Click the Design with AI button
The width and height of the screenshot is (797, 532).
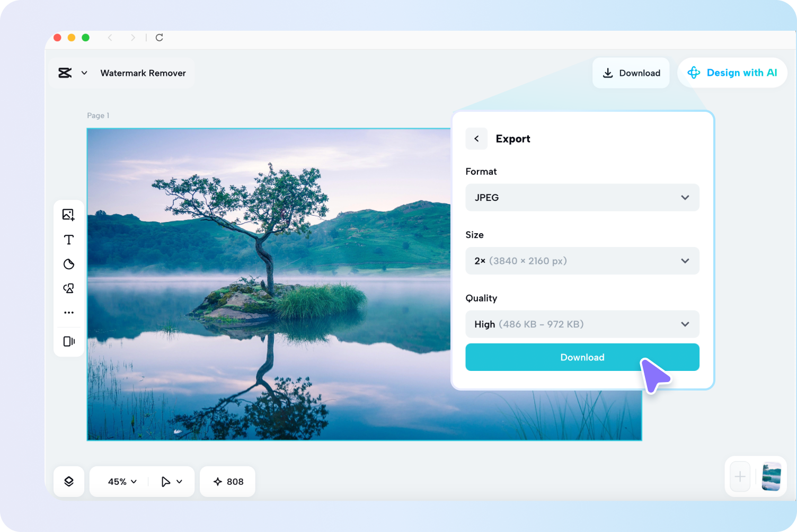732,73
